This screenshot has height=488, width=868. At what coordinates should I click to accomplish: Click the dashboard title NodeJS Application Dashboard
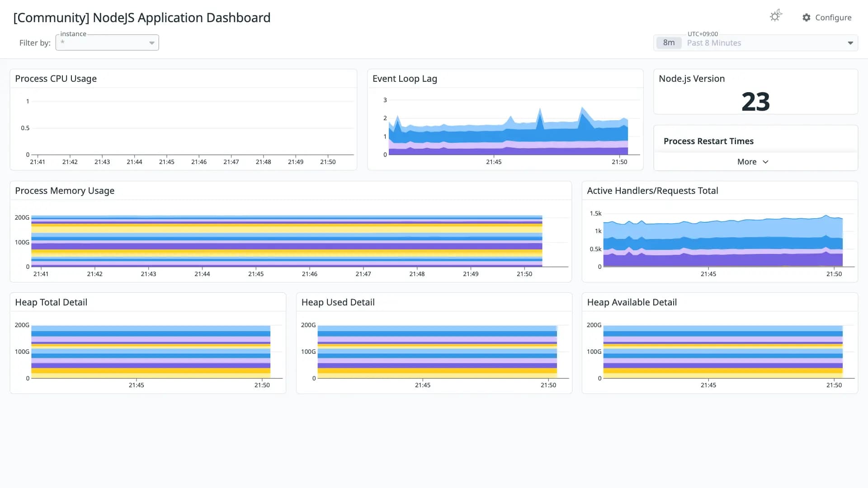pos(142,18)
